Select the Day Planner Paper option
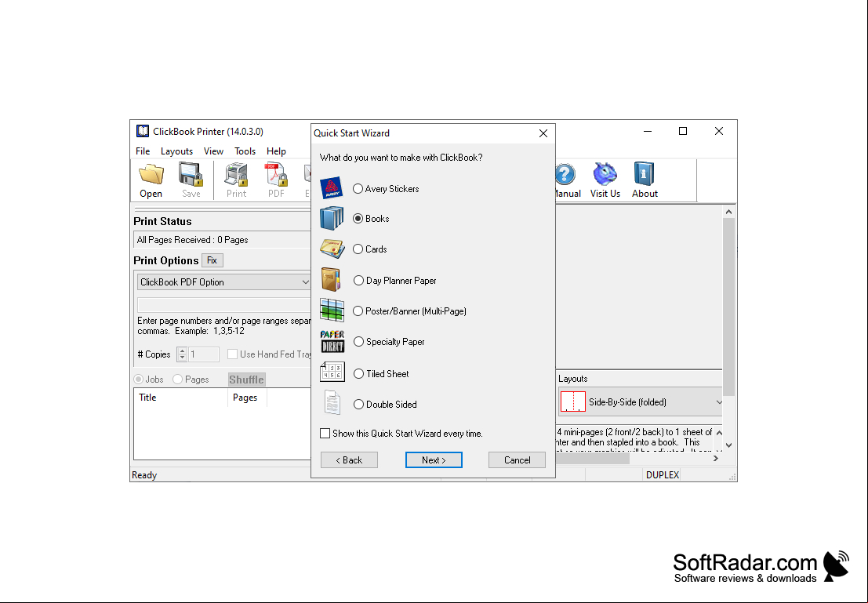 click(358, 281)
